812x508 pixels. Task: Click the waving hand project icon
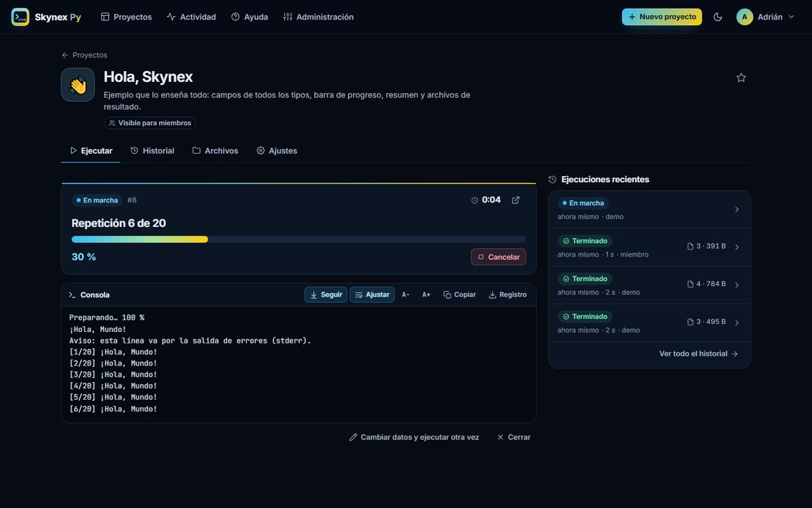click(x=78, y=85)
